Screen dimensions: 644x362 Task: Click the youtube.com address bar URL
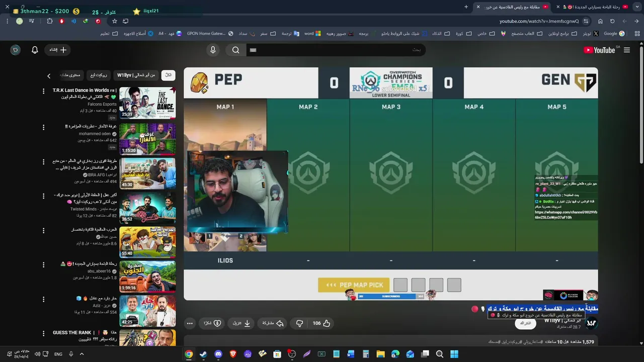[539, 21]
